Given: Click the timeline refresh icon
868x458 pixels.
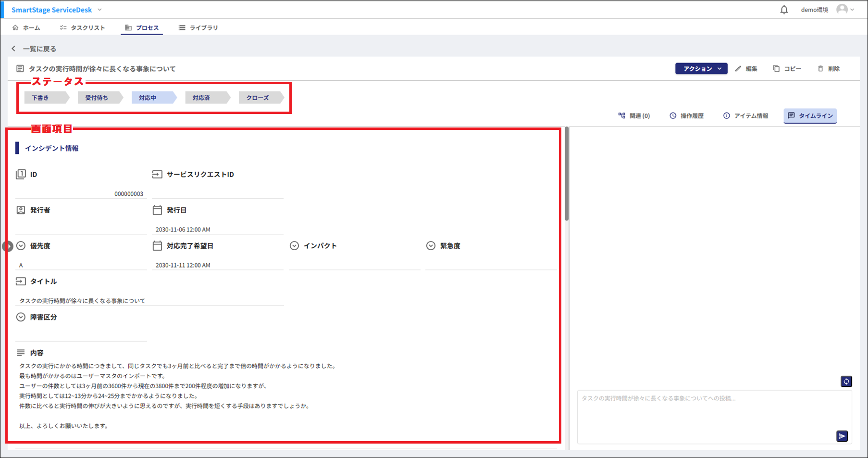Looking at the screenshot, I should point(846,382).
